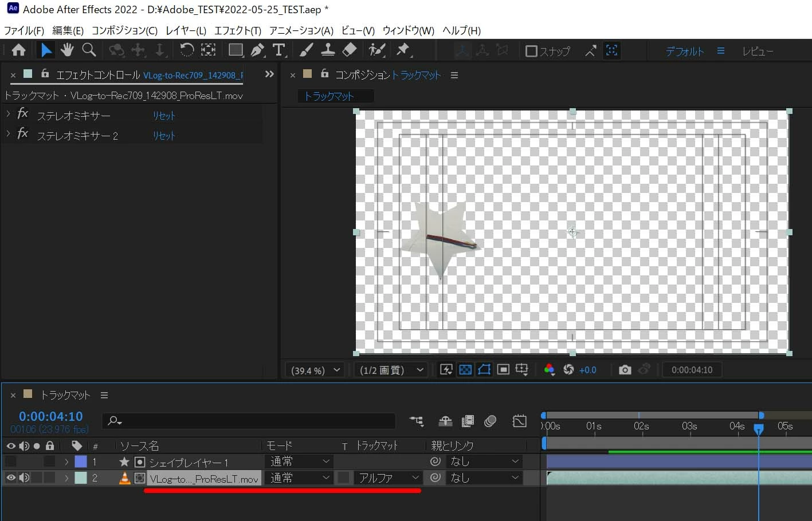
Task: Click the Fast Previews icon in viewer
Action: (446, 370)
